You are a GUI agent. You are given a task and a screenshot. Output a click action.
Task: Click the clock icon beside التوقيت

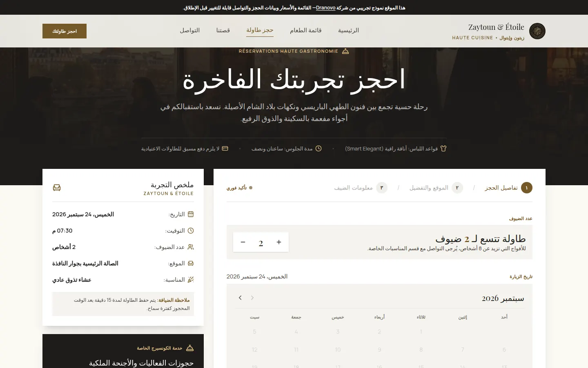[x=191, y=231]
